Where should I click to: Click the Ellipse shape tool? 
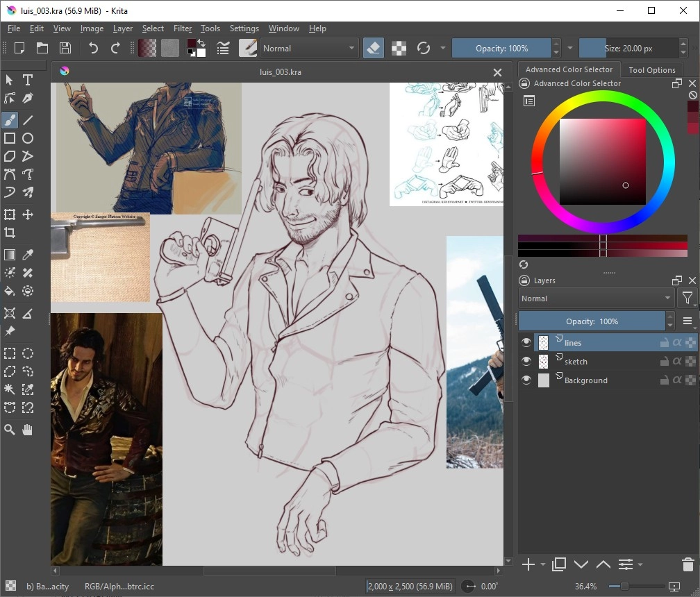[x=28, y=138]
